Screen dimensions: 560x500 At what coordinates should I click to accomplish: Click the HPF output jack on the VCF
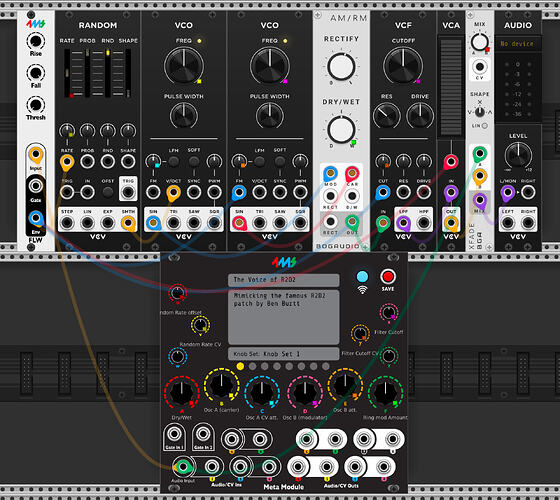point(424,223)
